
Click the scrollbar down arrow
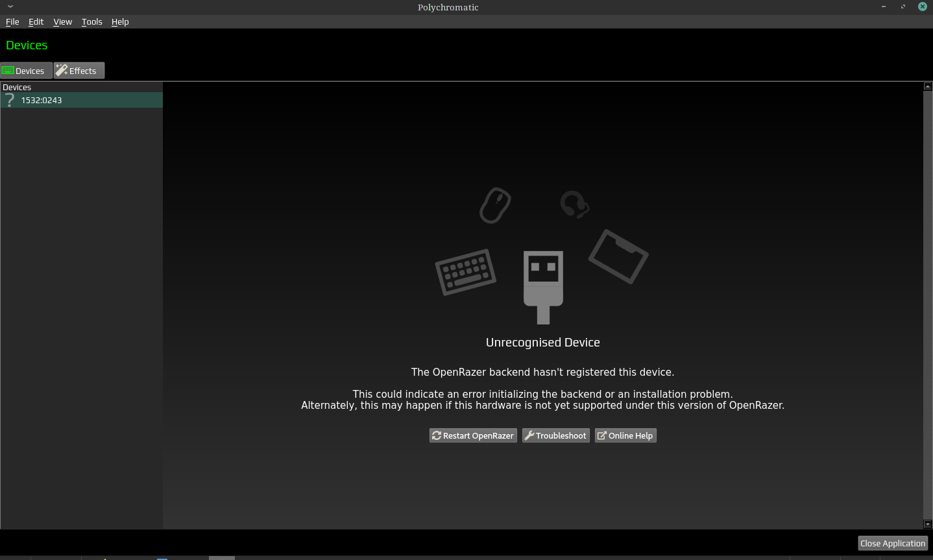click(927, 524)
